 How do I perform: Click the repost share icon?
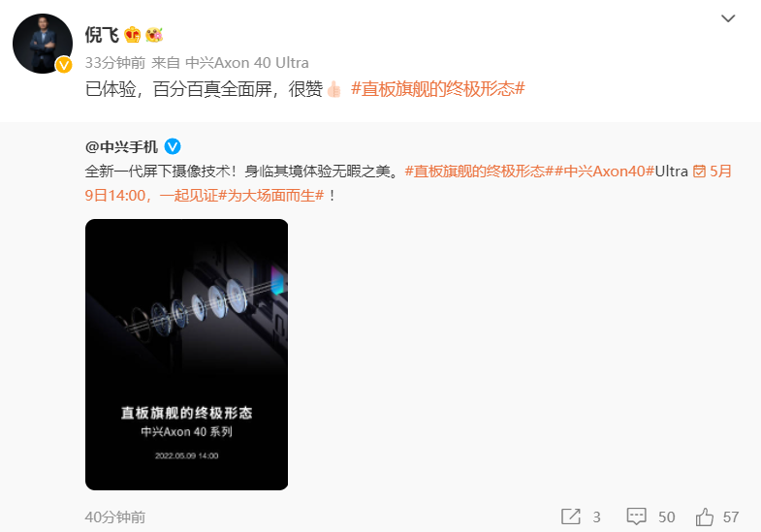pyautogui.click(x=571, y=516)
